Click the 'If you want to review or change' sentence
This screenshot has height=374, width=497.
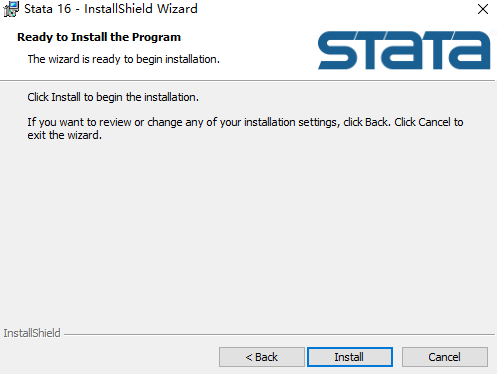click(x=245, y=122)
